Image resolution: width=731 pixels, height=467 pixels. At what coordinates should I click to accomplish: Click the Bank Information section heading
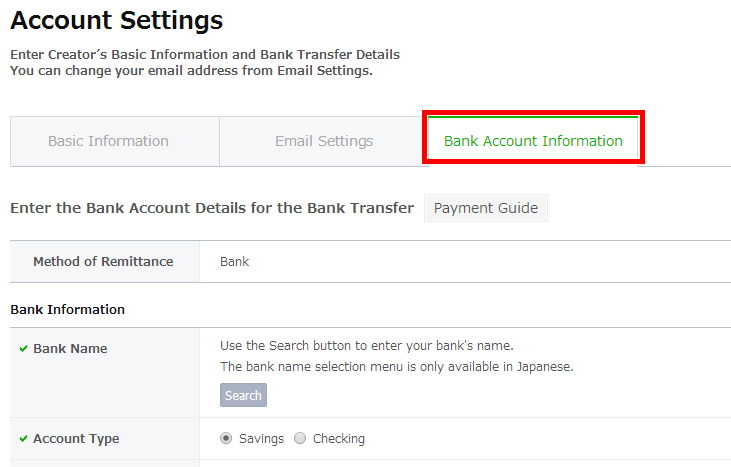point(68,309)
